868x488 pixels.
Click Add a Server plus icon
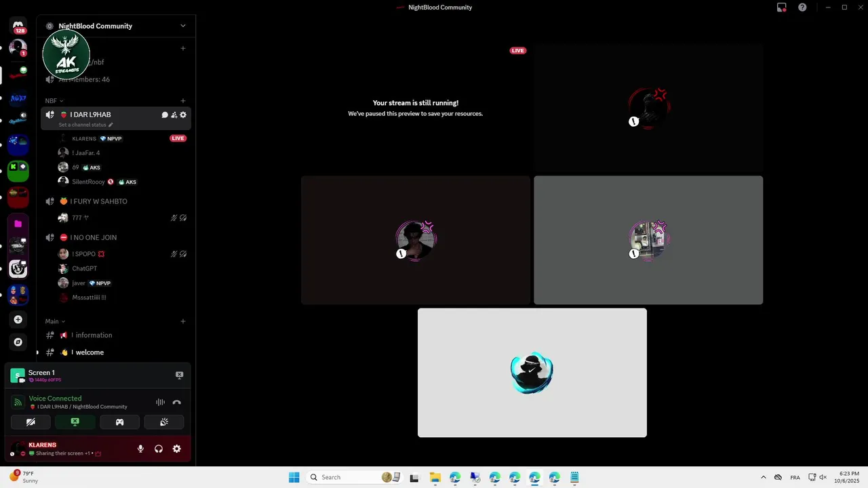pos(18,319)
